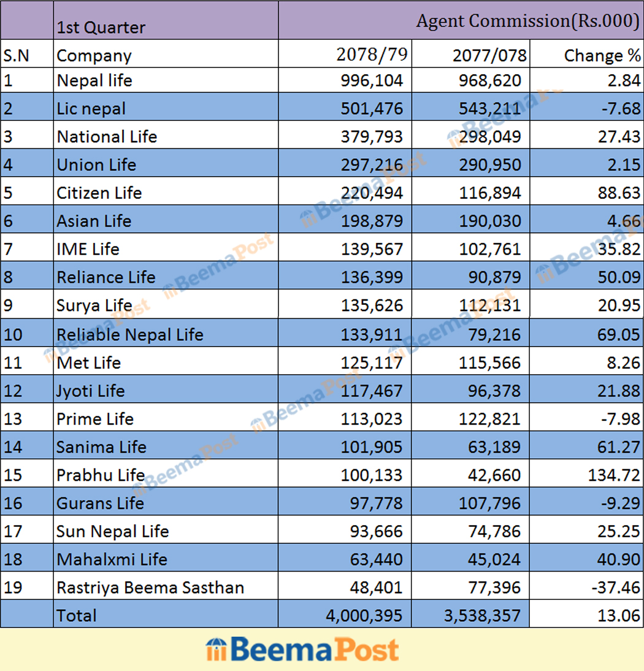Click the Lic nepal row name

(91, 109)
